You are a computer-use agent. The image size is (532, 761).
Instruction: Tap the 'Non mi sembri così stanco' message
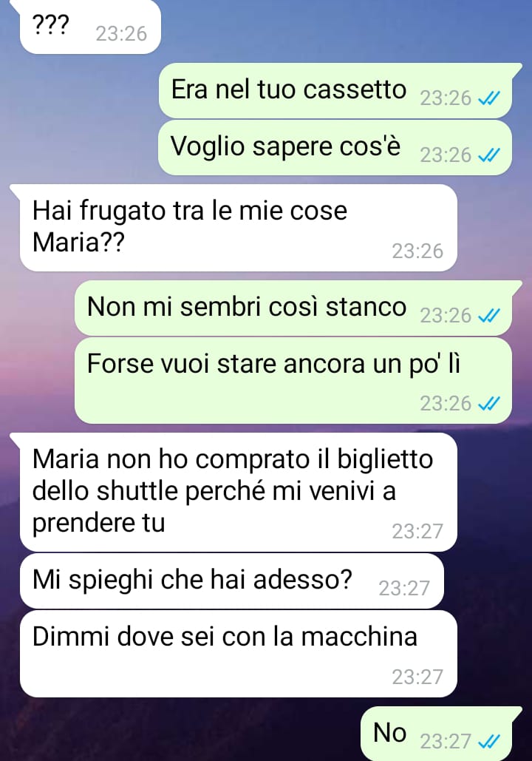[x=293, y=308]
